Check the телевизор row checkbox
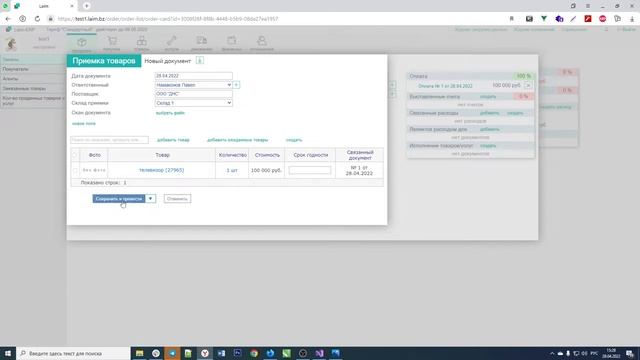Screen dimensions: 640x360 [x=75, y=170]
